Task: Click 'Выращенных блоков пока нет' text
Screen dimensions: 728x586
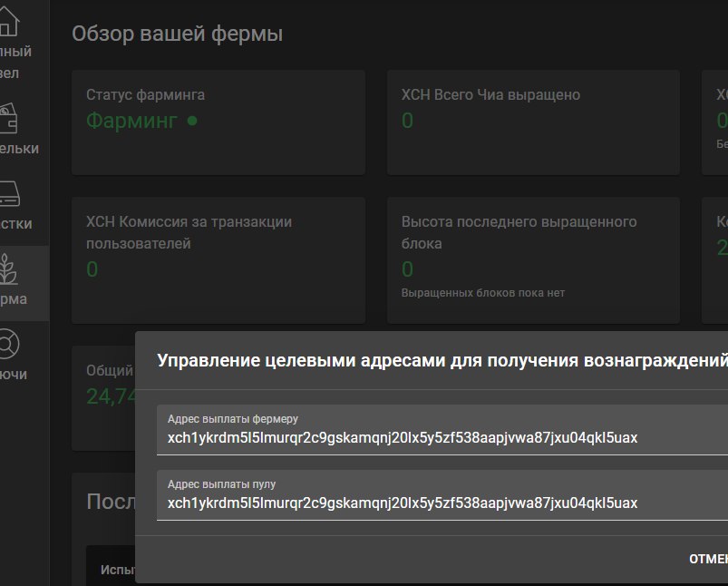Action: [483, 293]
